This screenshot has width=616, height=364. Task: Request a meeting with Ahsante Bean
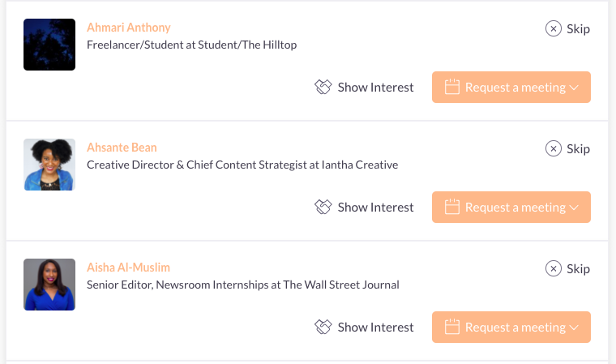(511, 208)
